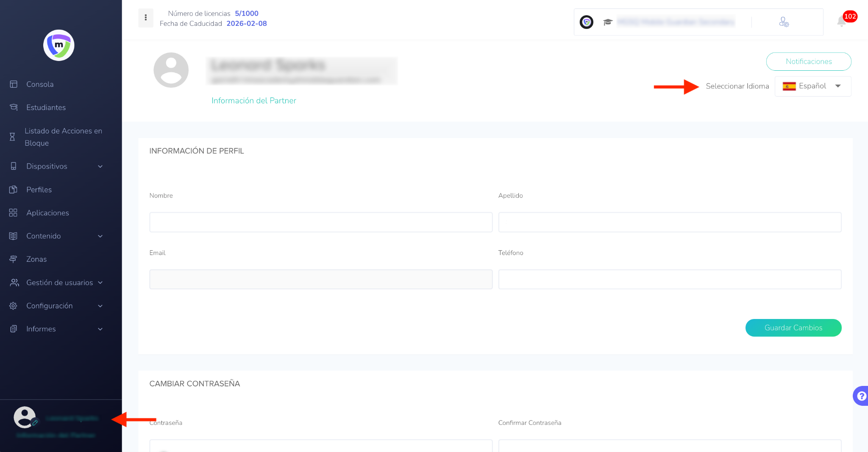Image resolution: width=868 pixels, height=452 pixels.
Task: Open the Consola sidebar item
Action: (x=40, y=84)
